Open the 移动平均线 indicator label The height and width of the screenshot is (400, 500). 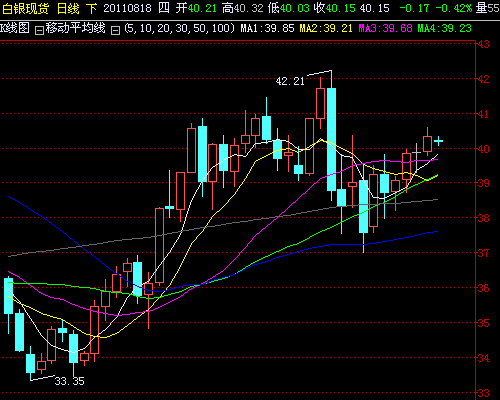[x=75, y=28]
